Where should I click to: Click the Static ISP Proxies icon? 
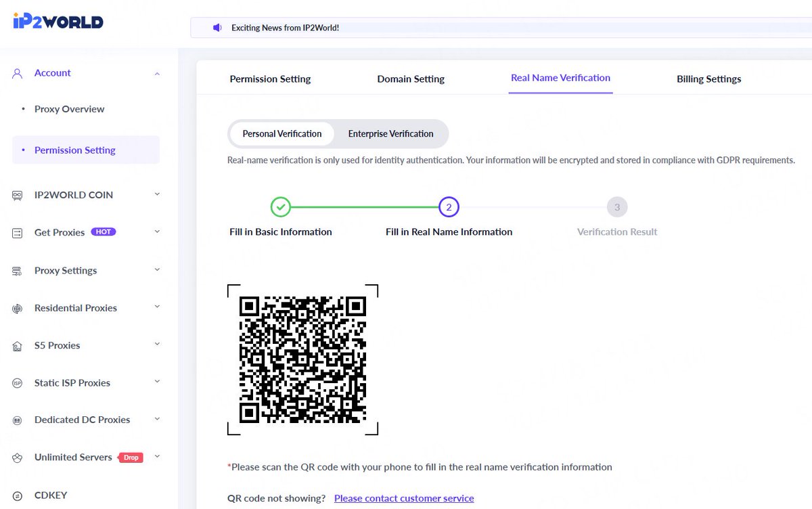[x=18, y=383]
